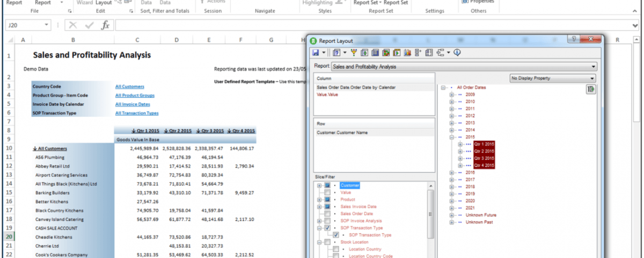Click the colored grid icon in Report Layout toolbar
This screenshot has height=258, width=644.
pos(387,53)
